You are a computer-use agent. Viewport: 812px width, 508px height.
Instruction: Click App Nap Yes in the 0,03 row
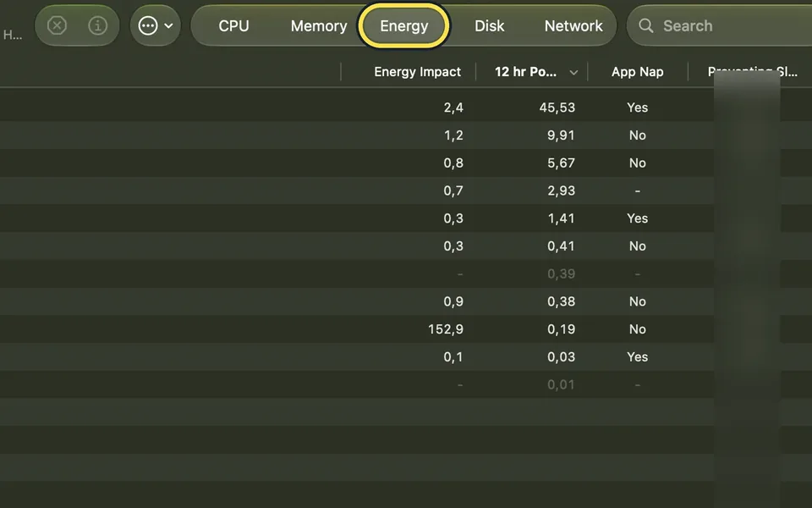(x=637, y=357)
